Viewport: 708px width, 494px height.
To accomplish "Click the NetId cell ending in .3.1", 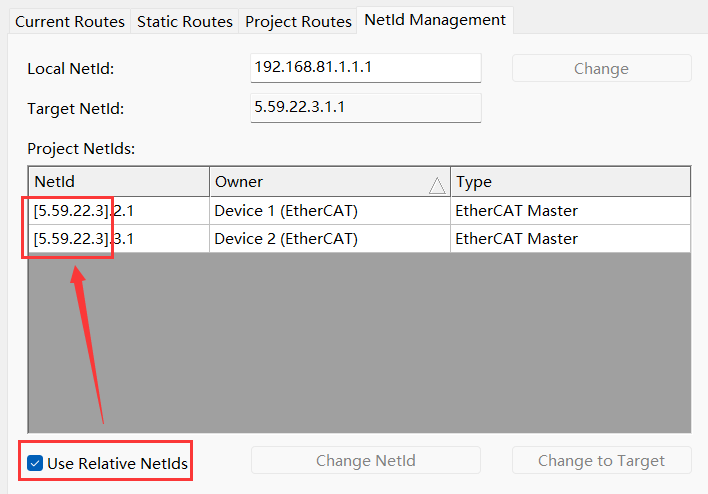I will point(119,238).
